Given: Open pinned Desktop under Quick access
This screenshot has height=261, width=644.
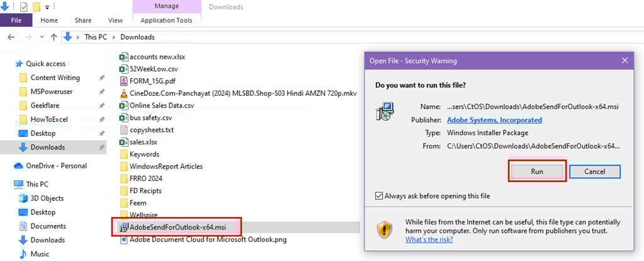Looking at the screenshot, I should tap(43, 134).
